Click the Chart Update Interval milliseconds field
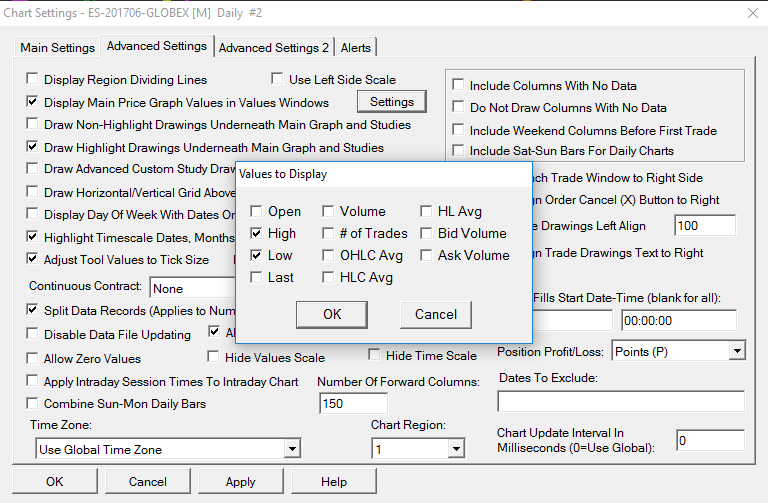Screen dimensions: 768x503 coord(710,440)
